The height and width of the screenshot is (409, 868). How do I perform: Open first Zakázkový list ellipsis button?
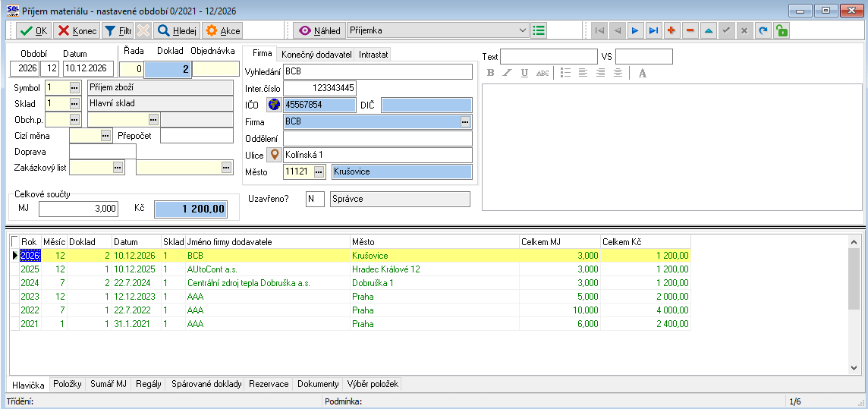point(118,167)
